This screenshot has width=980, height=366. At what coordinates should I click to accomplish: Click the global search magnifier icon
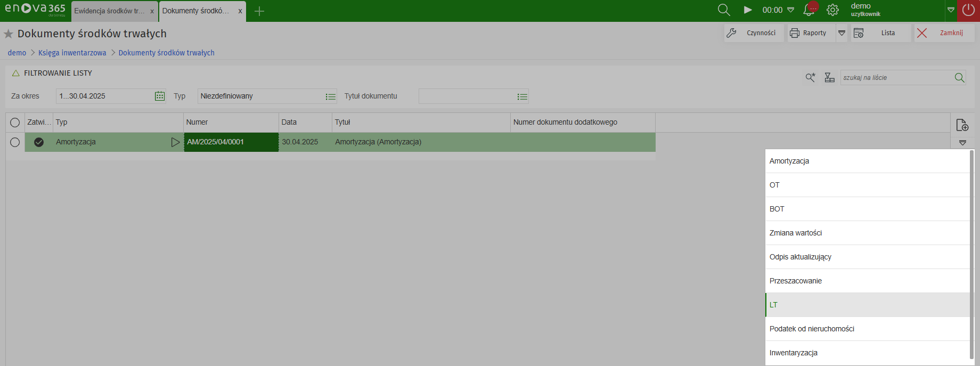click(723, 10)
